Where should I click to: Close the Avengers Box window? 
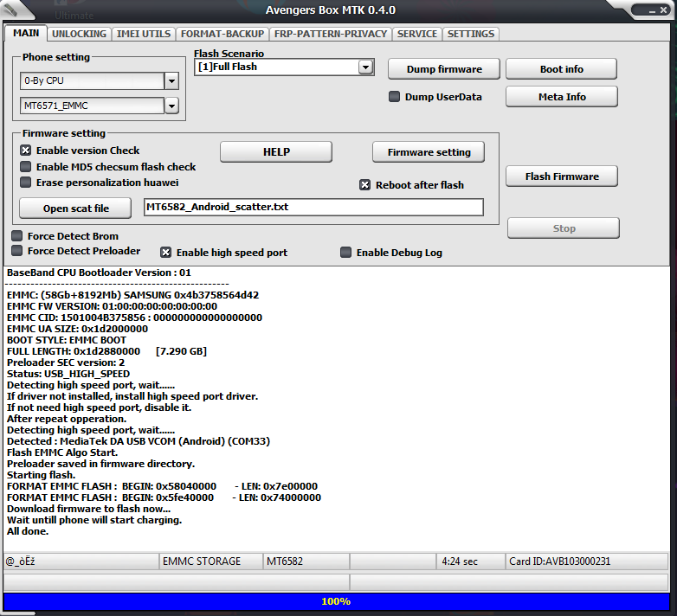[x=664, y=10]
